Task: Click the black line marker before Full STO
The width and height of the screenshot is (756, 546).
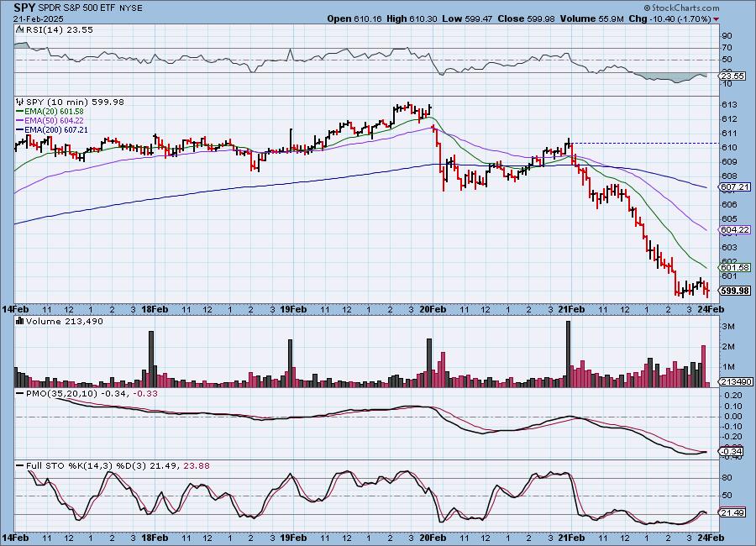Action: (20, 466)
